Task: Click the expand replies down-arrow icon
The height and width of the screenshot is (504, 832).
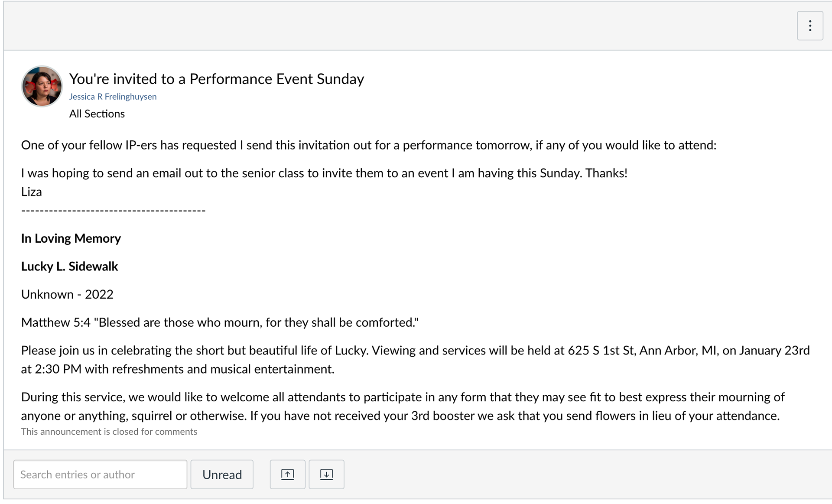Action: tap(326, 475)
